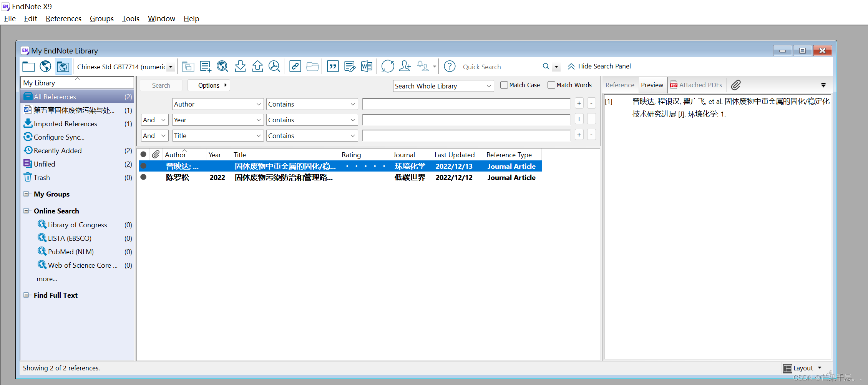
Task: Click the New Reference icon
Action: click(206, 67)
